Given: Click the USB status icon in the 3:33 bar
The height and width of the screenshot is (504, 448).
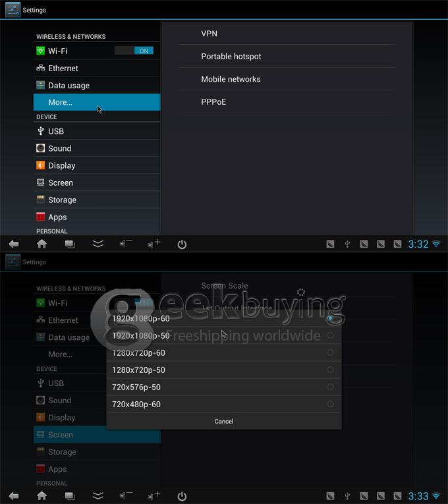Looking at the screenshot, I should coord(347,496).
